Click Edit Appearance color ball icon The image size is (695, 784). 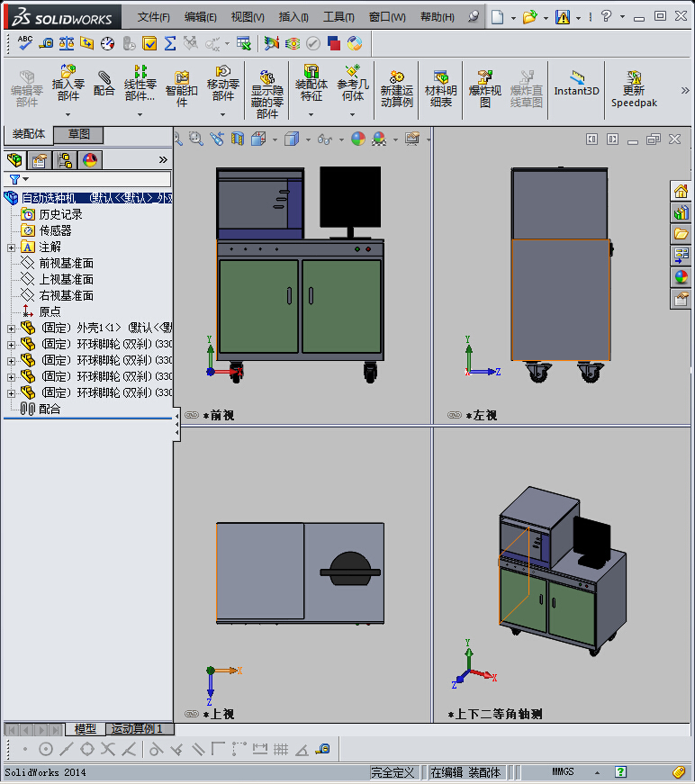pyautogui.click(x=358, y=139)
